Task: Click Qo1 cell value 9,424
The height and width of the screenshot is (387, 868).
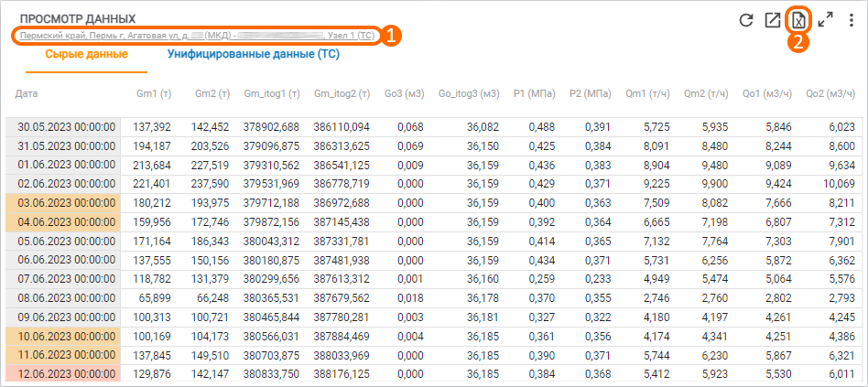Action: point(777,184)
